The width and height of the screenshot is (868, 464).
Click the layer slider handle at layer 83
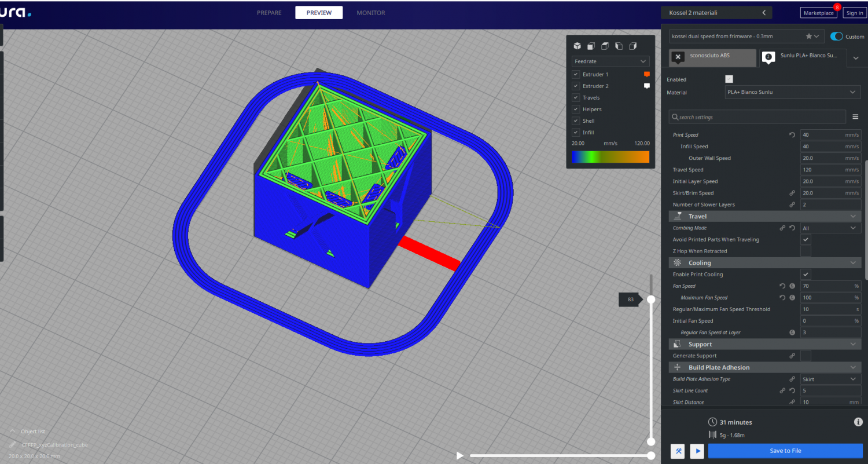coord(651,299)
